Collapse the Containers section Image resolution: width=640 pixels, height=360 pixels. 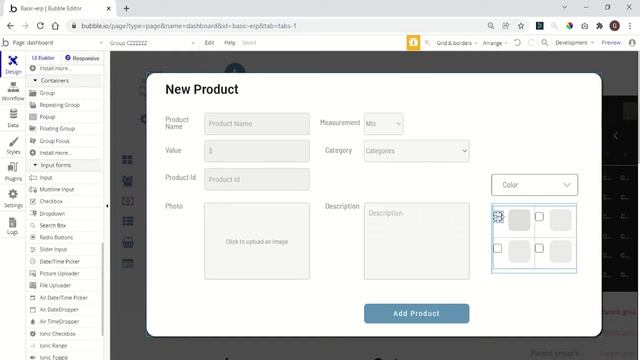click(x=35, y=80)
